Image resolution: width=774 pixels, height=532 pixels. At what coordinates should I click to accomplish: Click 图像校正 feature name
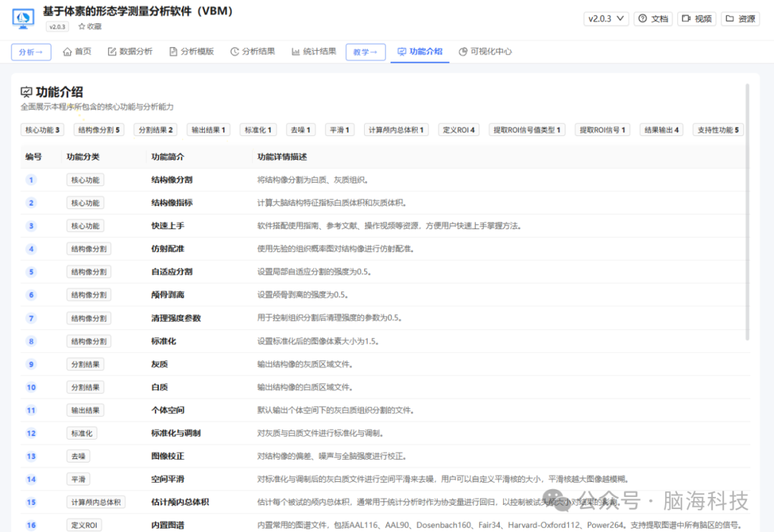tap(168, 456)
